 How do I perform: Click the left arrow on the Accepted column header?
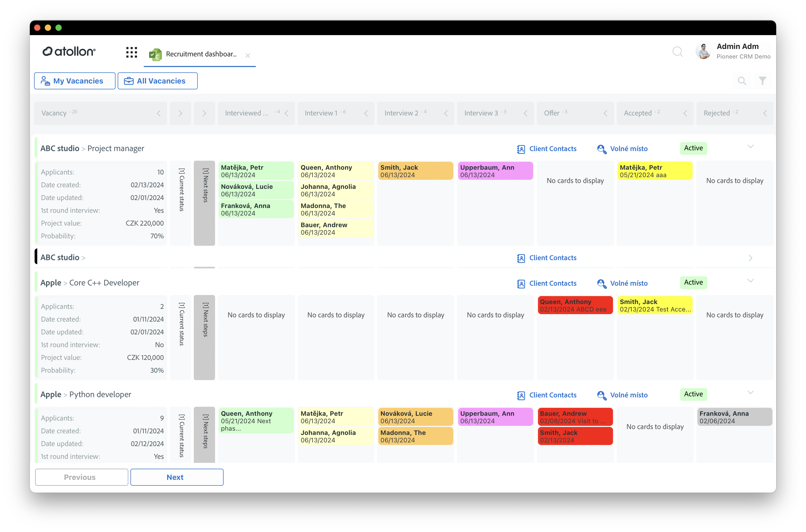pyautogui.click(x=685, y=113)
